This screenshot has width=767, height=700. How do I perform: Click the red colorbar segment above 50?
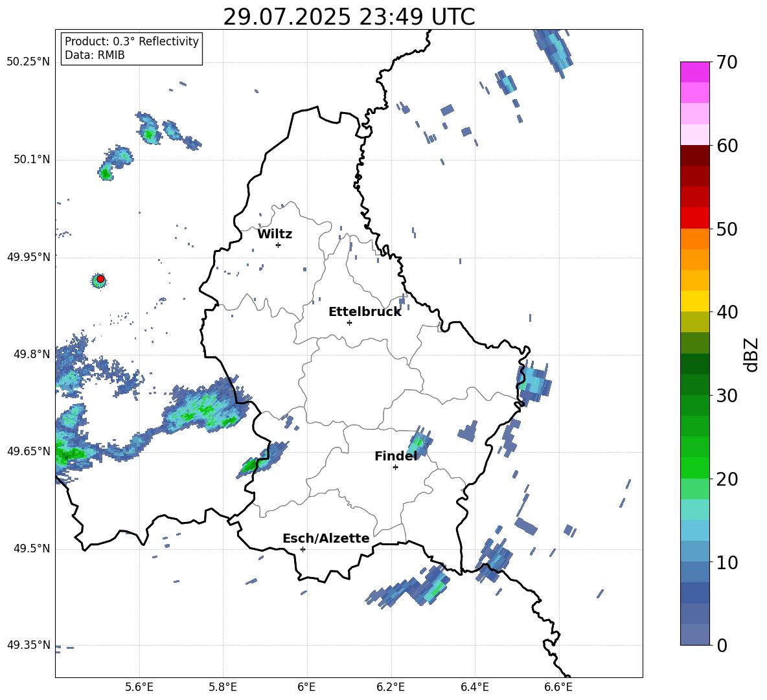[x=694, y=218]
